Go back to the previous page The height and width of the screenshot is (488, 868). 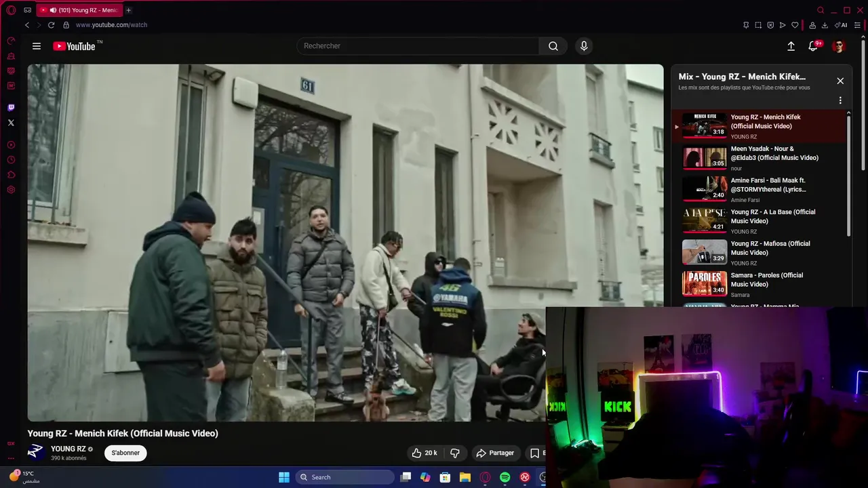tap(27, 25)
